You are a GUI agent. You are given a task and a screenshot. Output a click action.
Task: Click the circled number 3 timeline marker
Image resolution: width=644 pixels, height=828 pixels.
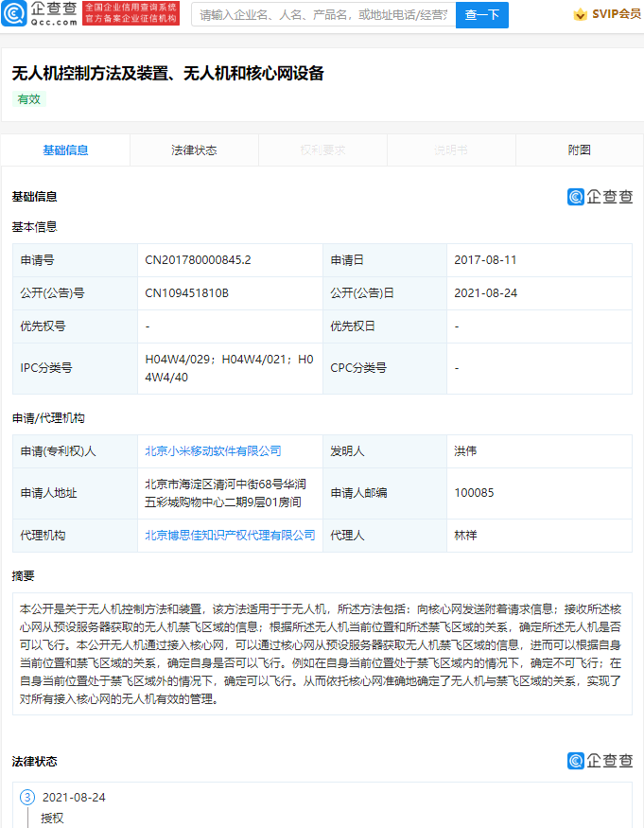27,797
